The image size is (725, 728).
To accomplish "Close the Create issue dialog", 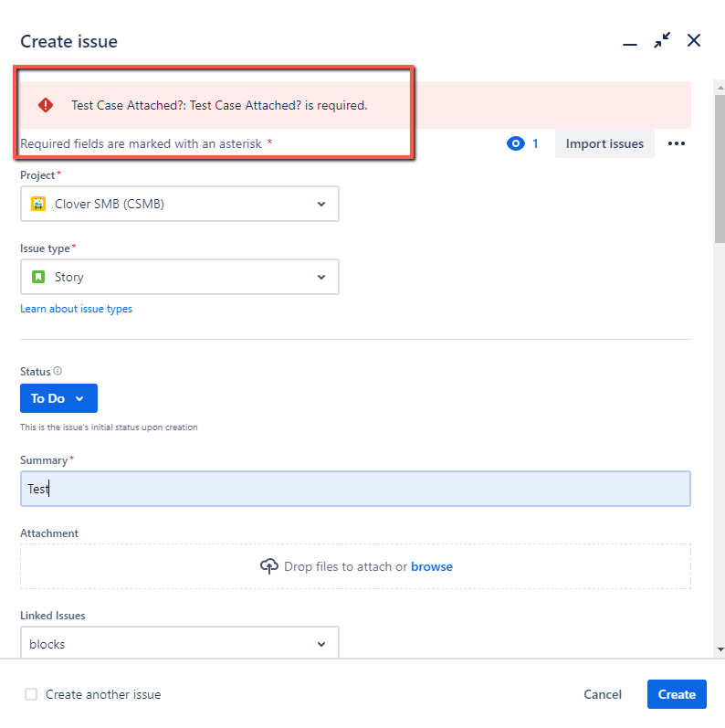I will tap(694, 41).
